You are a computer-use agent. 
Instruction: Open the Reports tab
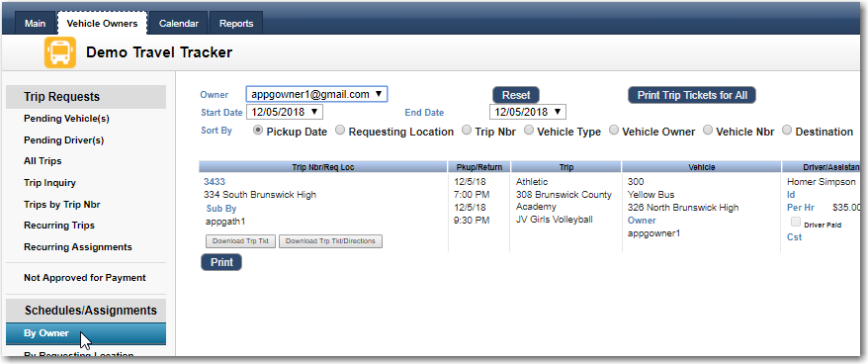(x=236, y=24)
